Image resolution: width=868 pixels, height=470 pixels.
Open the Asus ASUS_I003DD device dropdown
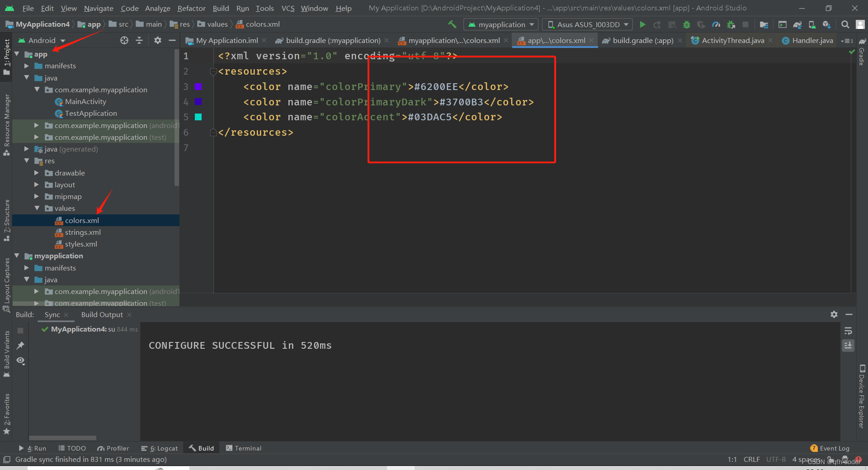[x=587, y=24]
